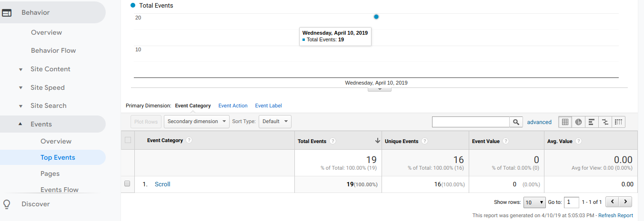Click the advanced filter link
Image resolution: width=644 pixels, height=221 pixels.
click(539, 122)
